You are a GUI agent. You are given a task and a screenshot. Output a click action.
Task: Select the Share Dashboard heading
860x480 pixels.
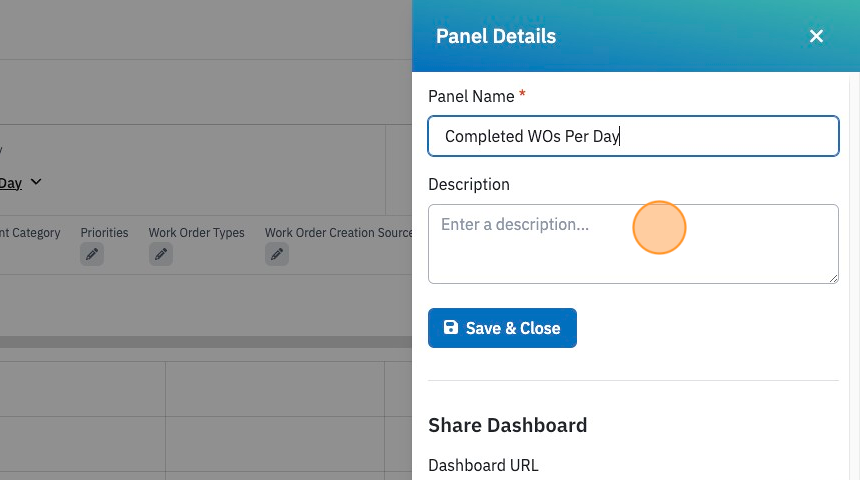pos(508,425)
